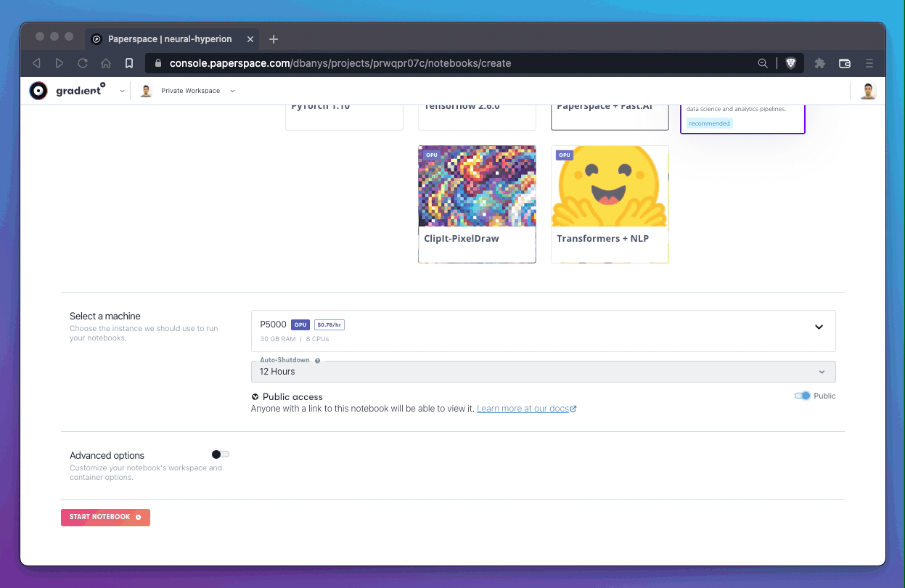Open the Brave wallet icon
The height and width of the screenshot is (588, 905).
click(845, 63)
